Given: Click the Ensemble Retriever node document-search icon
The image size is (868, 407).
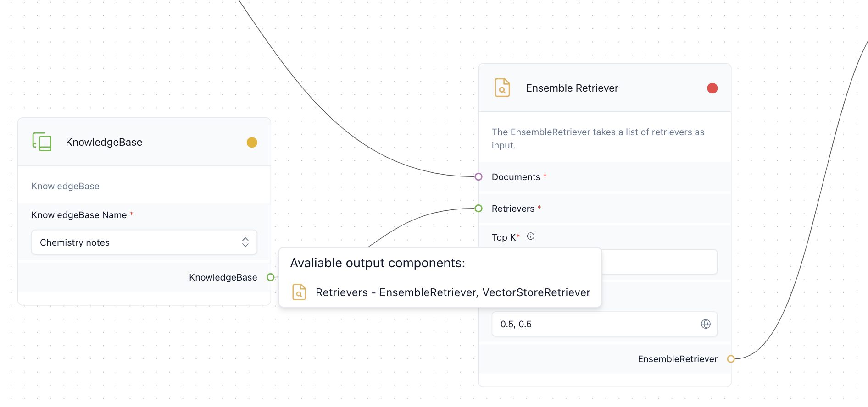Looking at the screenshot, I should 502,88.
